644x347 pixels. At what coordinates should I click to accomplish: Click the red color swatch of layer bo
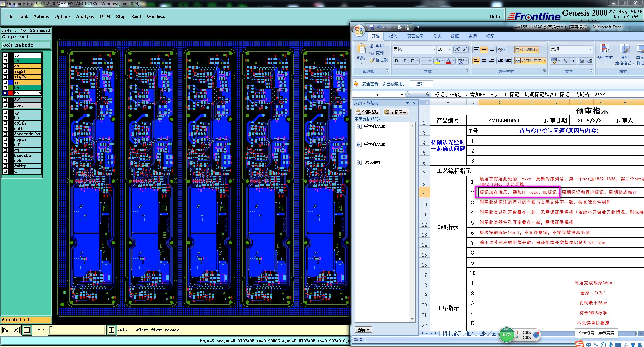tap(11, 93)
